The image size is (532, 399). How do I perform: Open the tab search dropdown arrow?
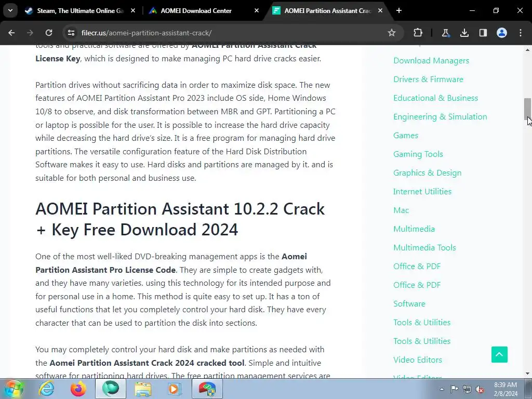tap(10, 10)
